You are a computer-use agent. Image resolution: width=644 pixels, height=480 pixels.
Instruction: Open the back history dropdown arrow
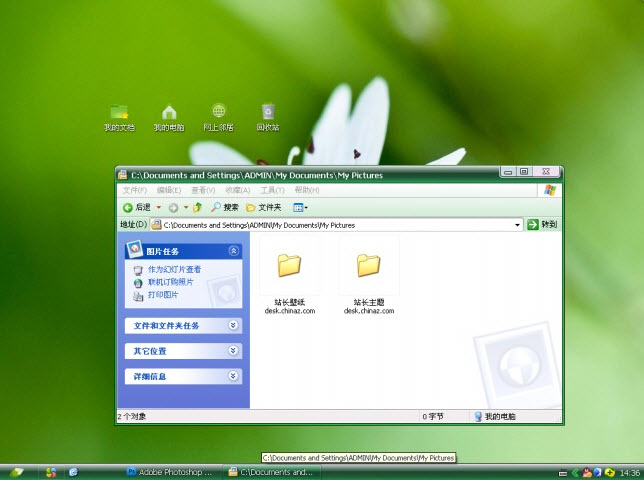(159, 207)
